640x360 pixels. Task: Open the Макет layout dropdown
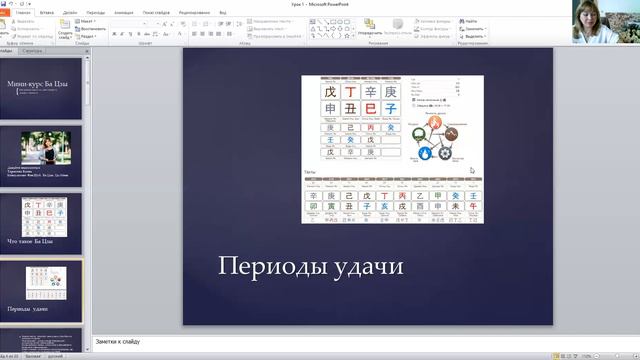pos(85,21)
